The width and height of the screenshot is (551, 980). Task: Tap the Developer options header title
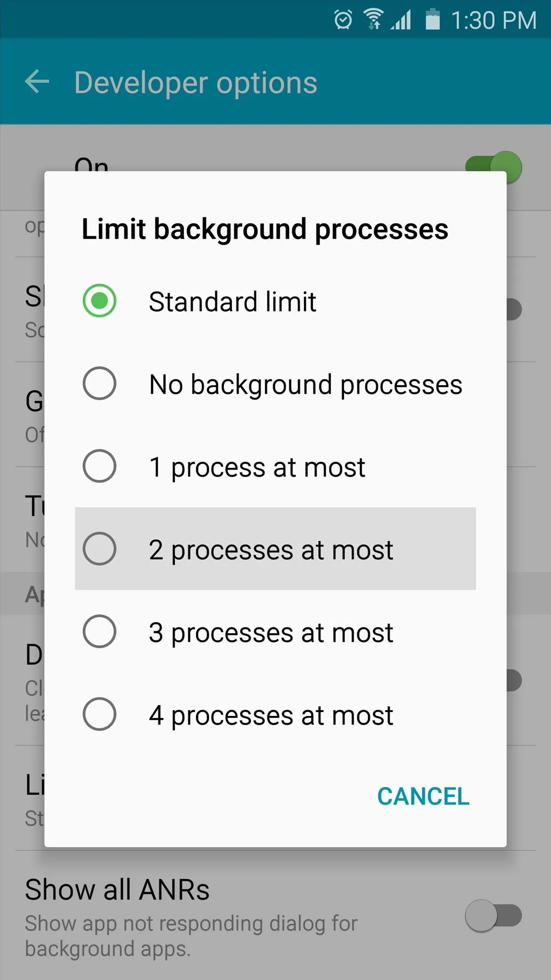point(196,83)
